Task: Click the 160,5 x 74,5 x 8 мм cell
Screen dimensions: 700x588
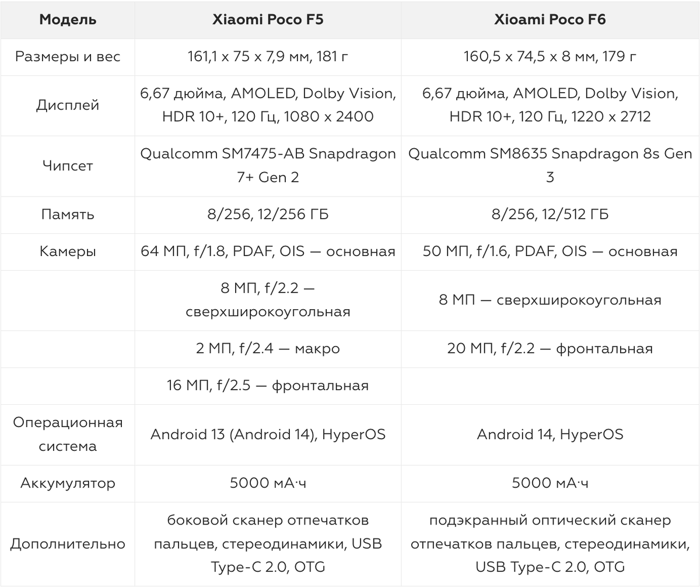Action: pyautogui.click(x=550, y=57)
